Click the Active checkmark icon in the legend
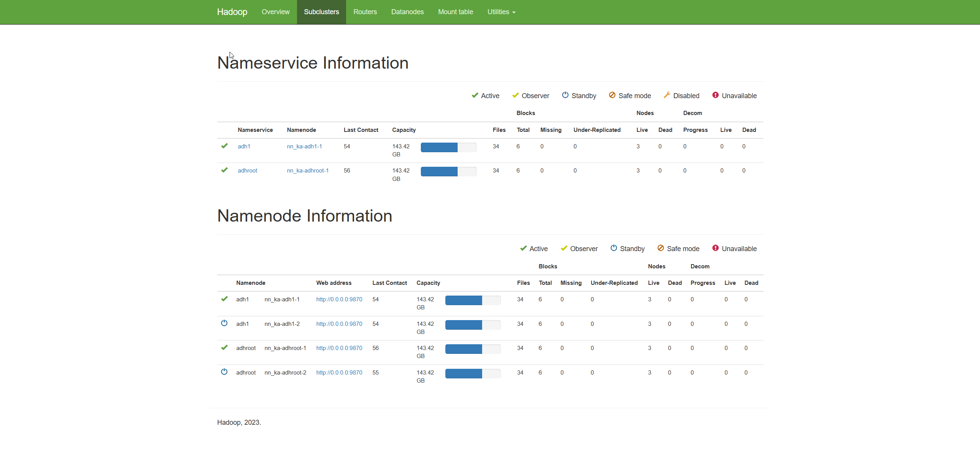The image size is (980, 470). point(474,95)
